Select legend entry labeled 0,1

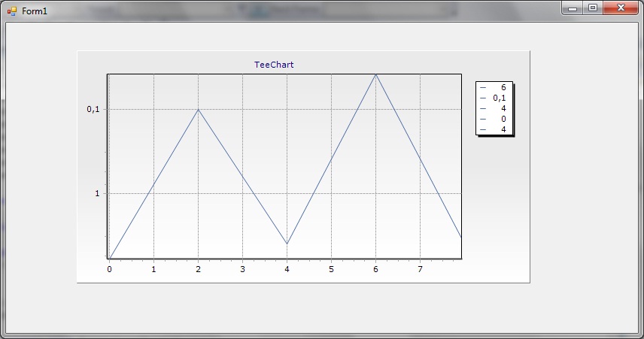[494, 98]
